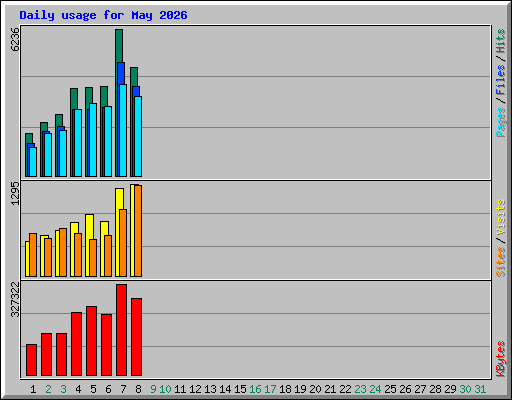
Task: Click the green Hits bar for day 8
Action: pyautogui.click(x=134, y=77)
